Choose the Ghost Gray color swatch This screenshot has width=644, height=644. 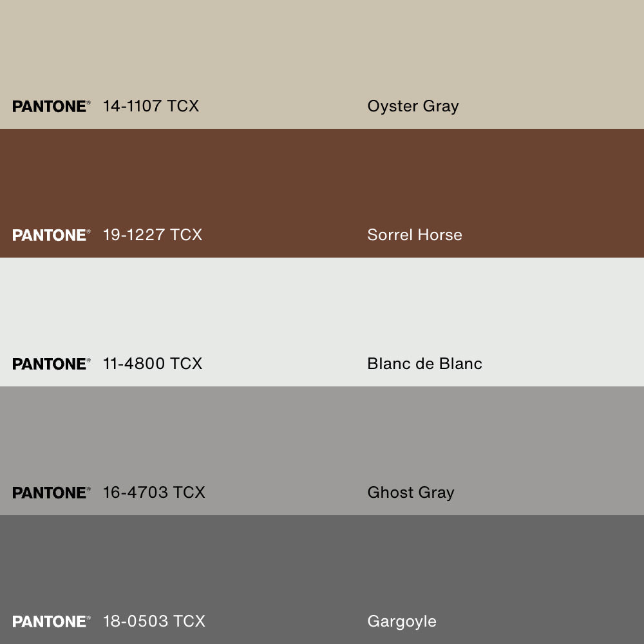(x=322, y=438)
